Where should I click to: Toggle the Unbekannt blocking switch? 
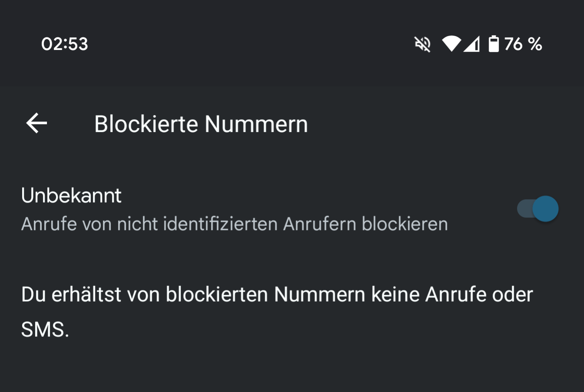537,209
